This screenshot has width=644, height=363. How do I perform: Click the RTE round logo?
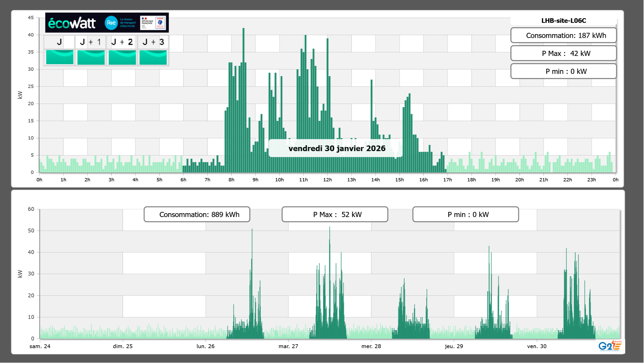(x=111, y=23)
